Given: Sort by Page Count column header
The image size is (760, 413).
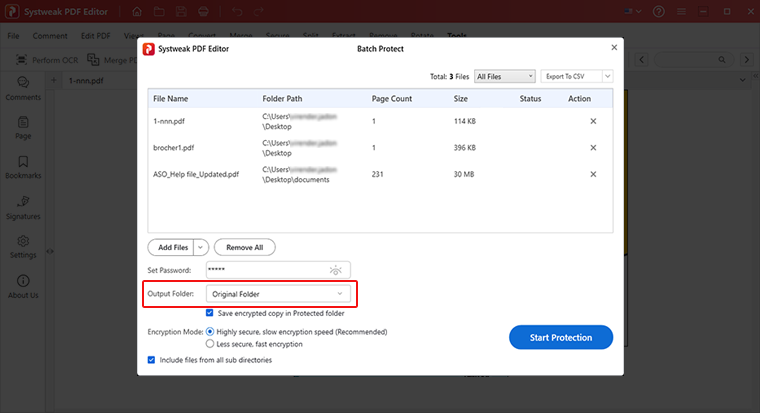Looking at the screenshot, I should coord(392,98).
